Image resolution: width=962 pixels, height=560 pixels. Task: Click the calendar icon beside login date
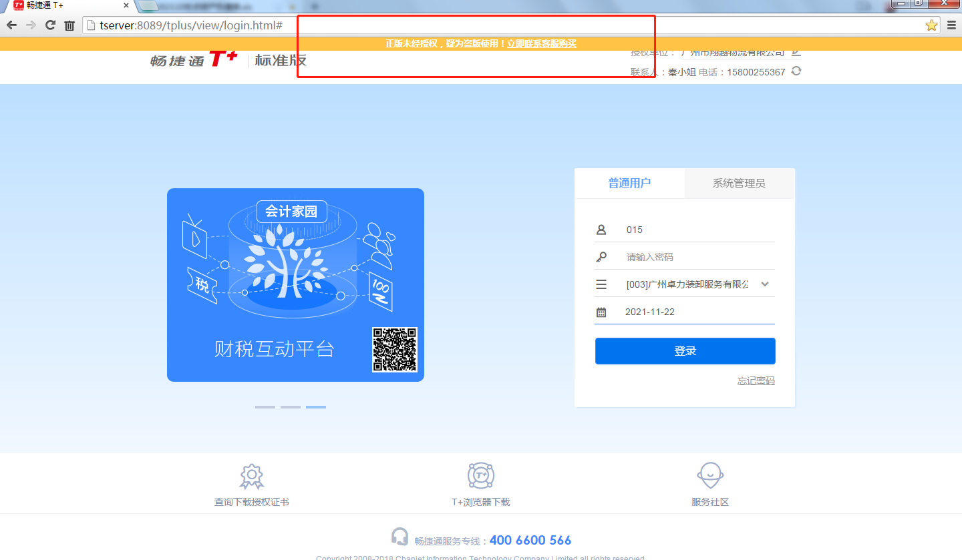pyautogui.click(x=601, y=312)
